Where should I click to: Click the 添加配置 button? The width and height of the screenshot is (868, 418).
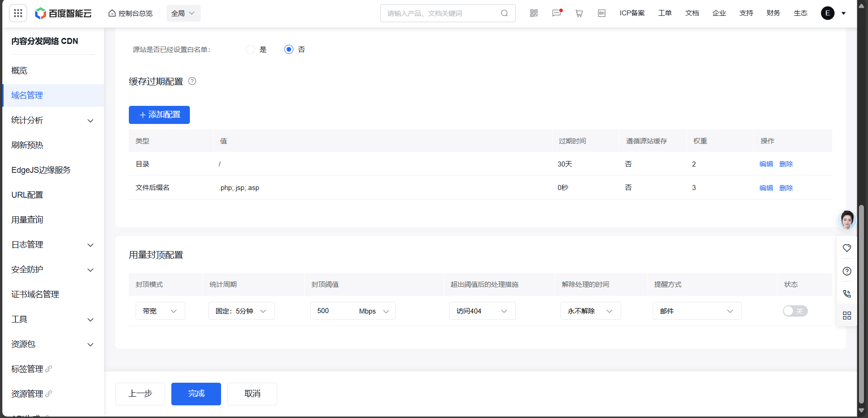[x=159, y=115]
